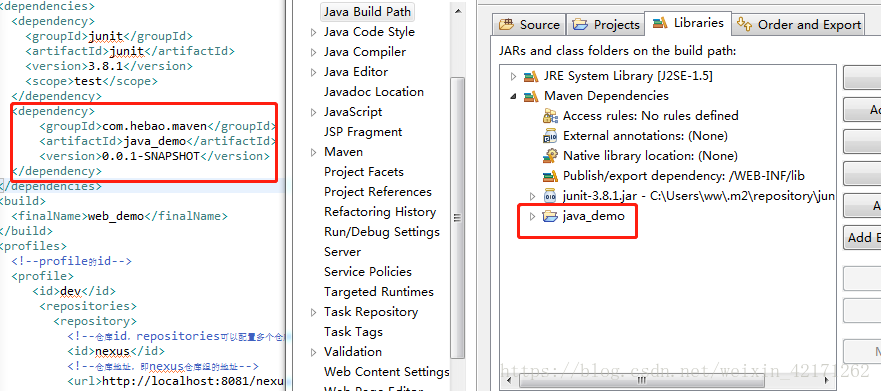Open the JSP Fragment page
881x391 pixels.
coord(363,132)
